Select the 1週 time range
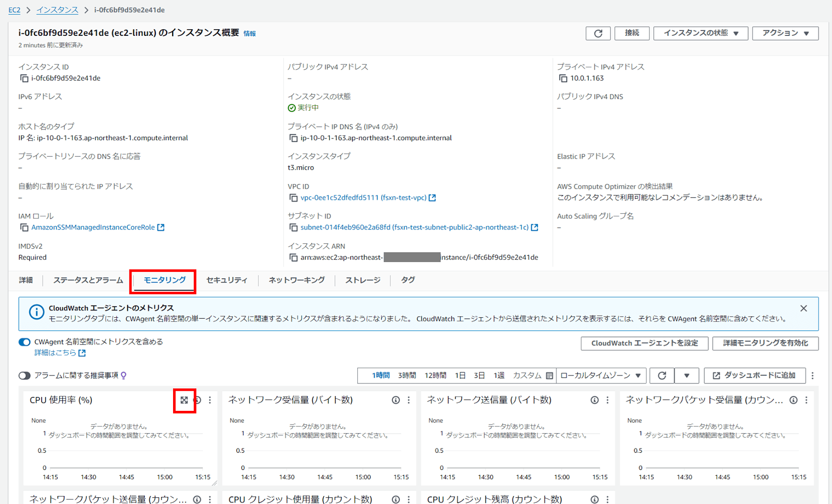 pos(499,376)
